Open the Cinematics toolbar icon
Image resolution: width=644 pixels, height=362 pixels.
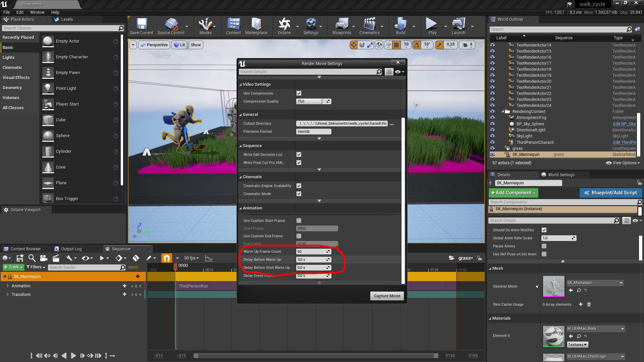pos(370,26)
